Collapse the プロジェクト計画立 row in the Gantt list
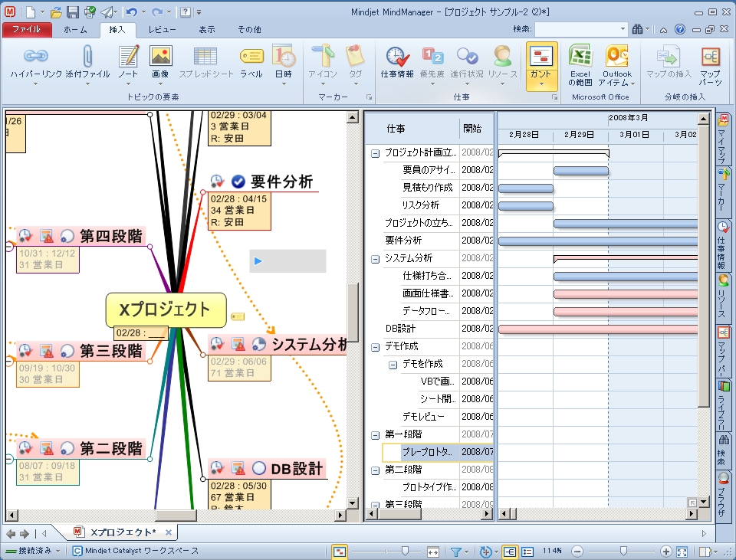This screenshot has height=560, width=736. [375, 153]
